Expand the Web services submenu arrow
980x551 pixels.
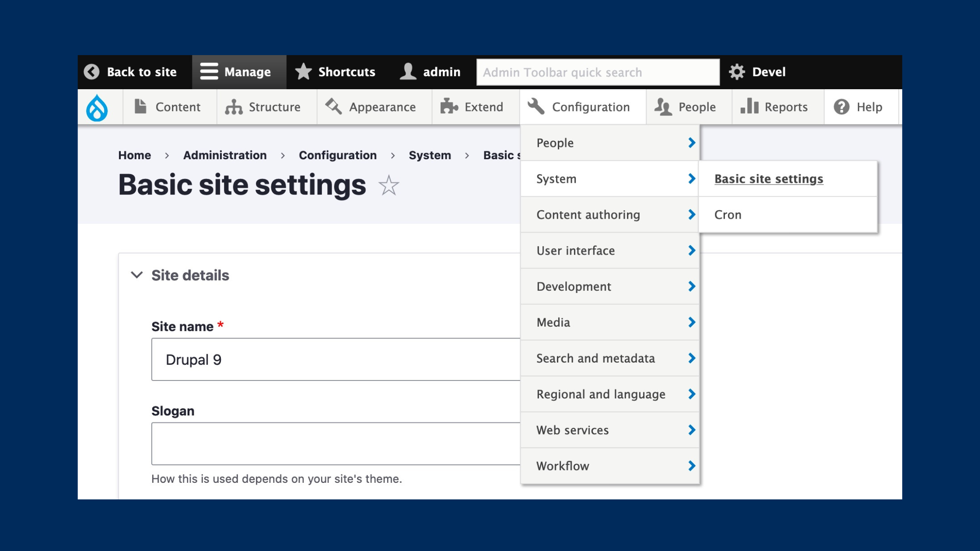(692, 429)
